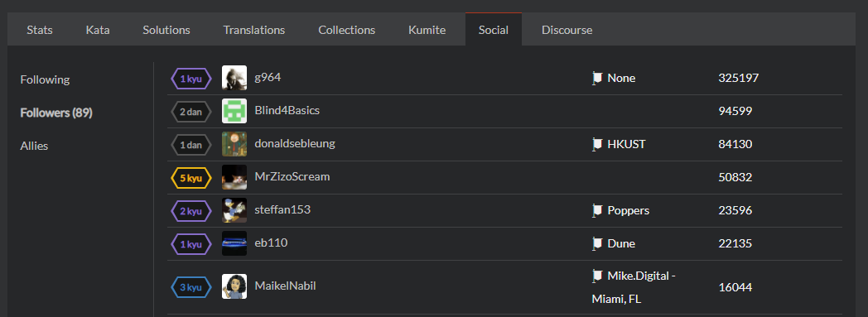Open the Stats tab
The height and width of the screenshot is (317, 868).
tap(39, 30)
